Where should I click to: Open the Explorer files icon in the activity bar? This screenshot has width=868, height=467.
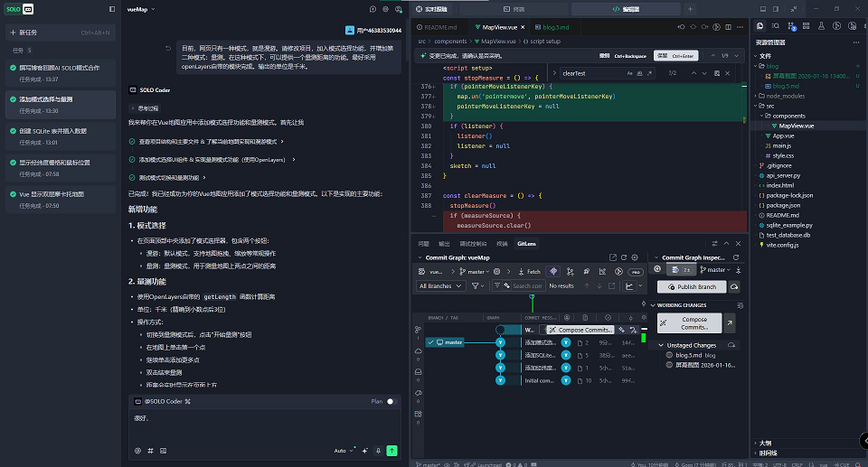[x=760, y=26]
